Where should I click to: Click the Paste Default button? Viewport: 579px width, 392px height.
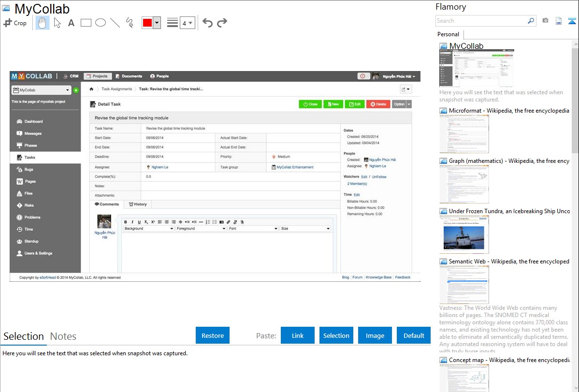414,335
